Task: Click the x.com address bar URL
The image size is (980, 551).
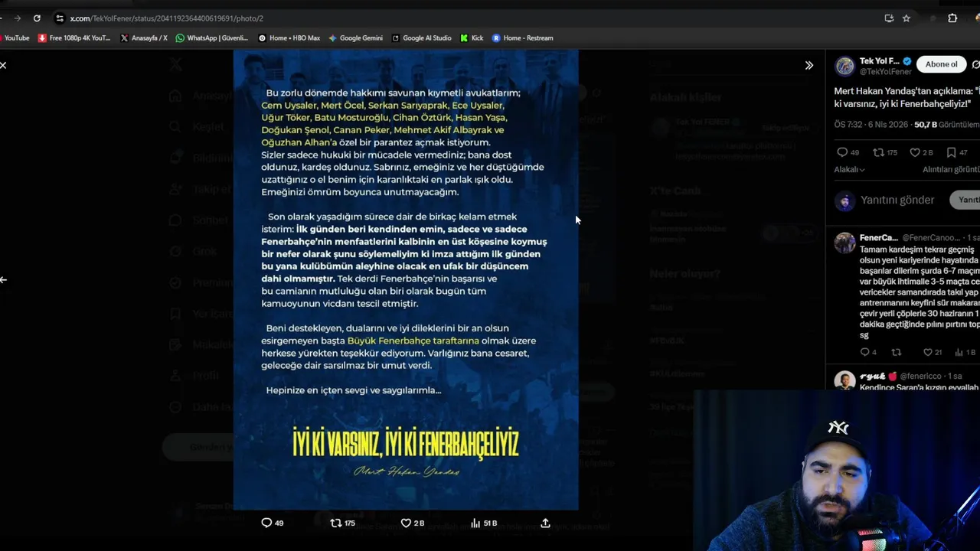Action: point(166,18)
